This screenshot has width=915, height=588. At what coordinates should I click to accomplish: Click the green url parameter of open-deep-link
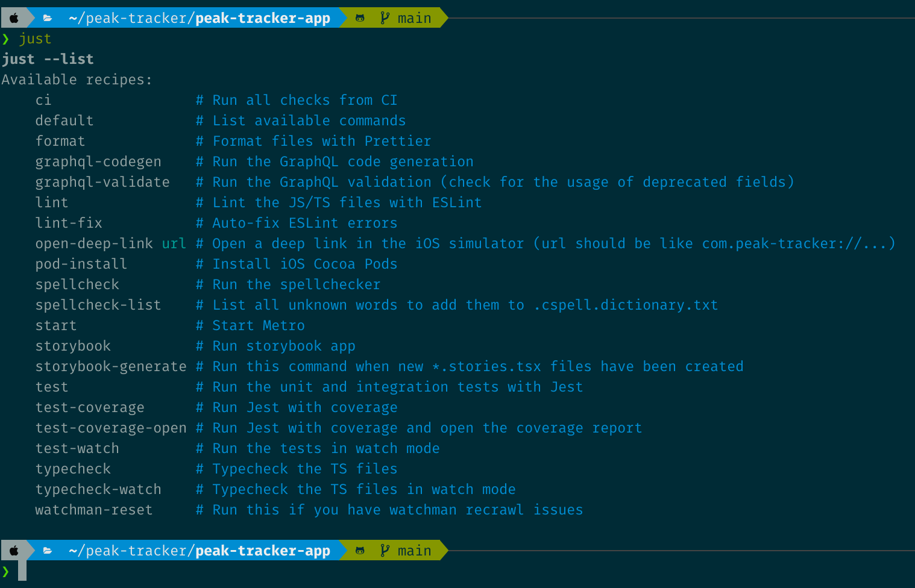tap(174, 243)
